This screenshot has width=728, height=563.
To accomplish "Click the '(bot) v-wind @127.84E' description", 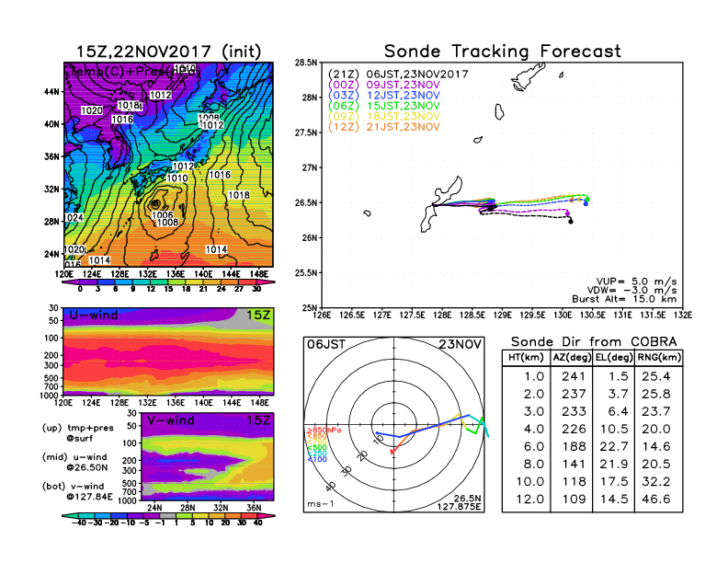I will [77, 492].
